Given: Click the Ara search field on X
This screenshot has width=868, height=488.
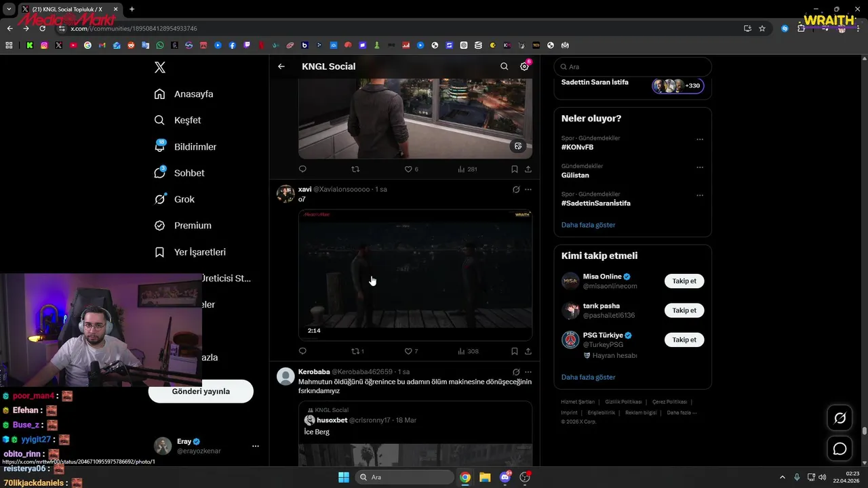Looking at the screenshot, I should tap(633, 67).
